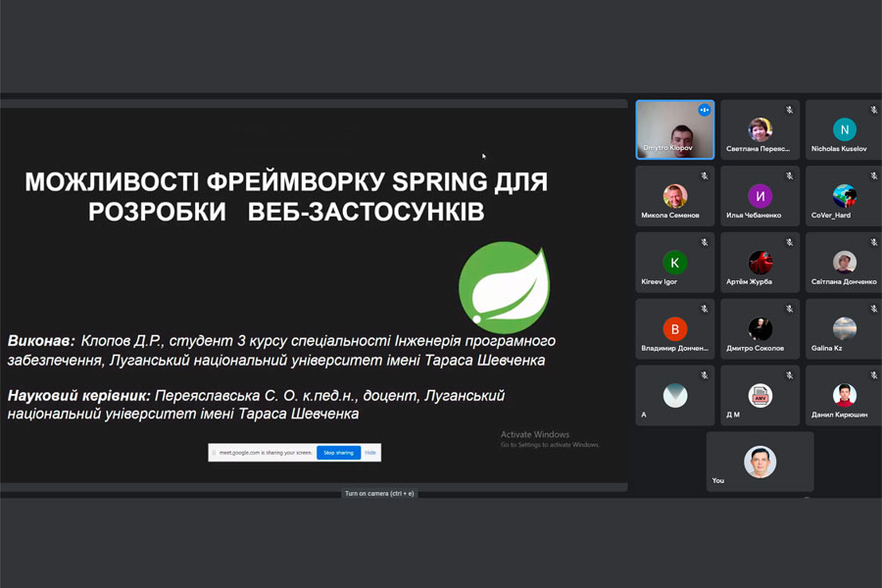This screenshot has height=588, width=882.
Task: Click the muted mic icon on Микола Семенов's tile
Action: 705,176
